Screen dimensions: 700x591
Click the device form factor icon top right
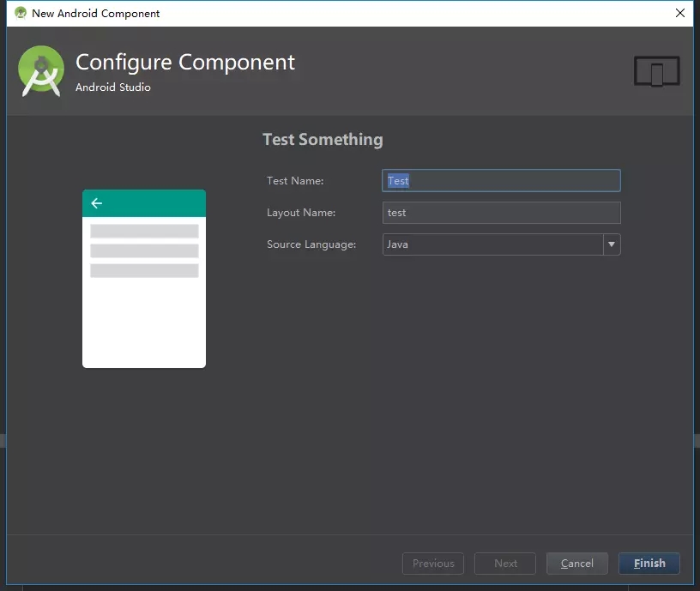(656, 72)
